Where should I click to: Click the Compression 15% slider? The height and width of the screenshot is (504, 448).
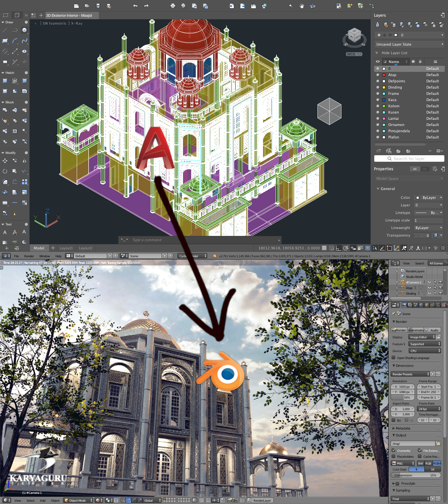pyautogui.click(x=416, y=475)
